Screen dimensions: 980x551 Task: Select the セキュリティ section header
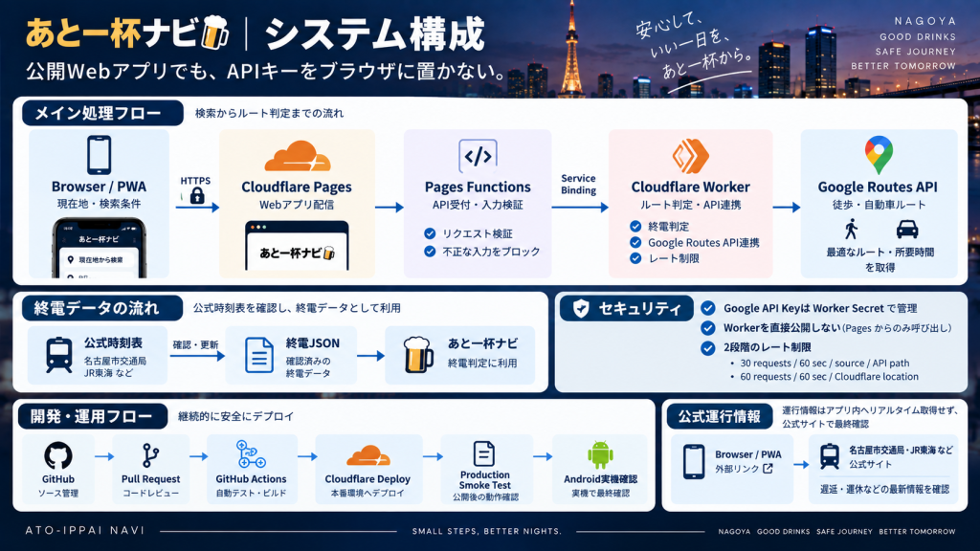click(x=627, y=308)
